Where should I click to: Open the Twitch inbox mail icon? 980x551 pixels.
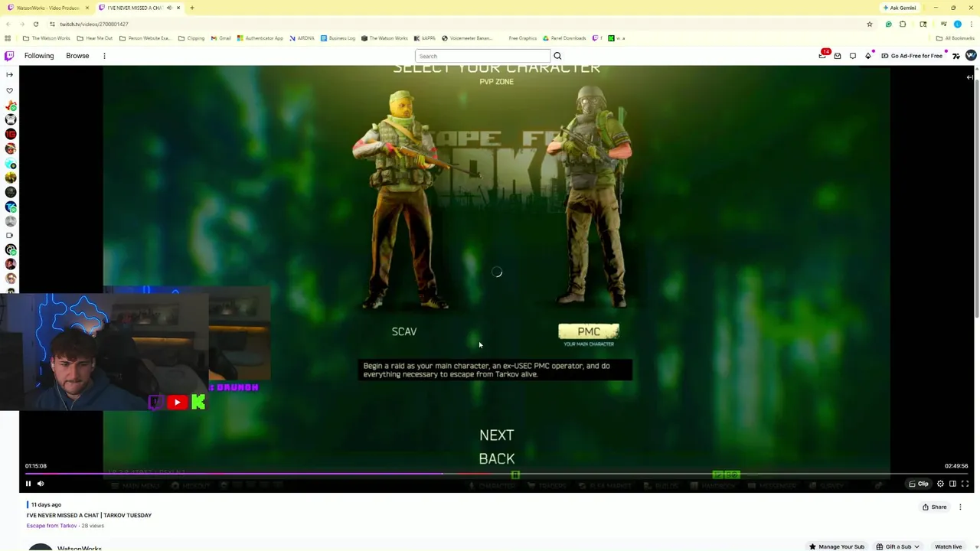coord(838,56)
